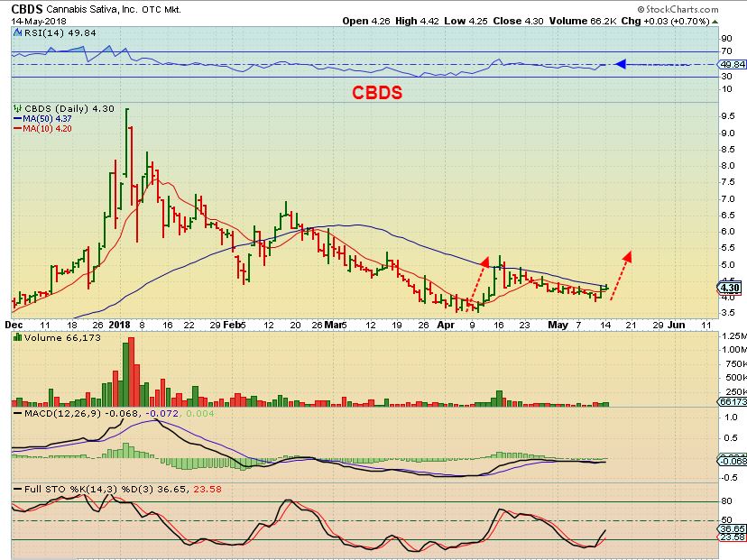Click the Jun month label on date axis

pos(677,325)
